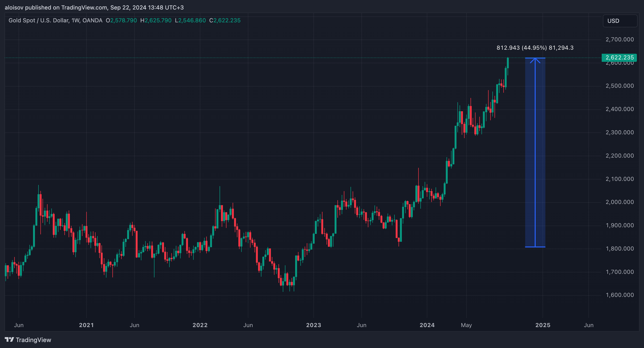
Task: Click the TradingView logo icon
Action: 9,339
